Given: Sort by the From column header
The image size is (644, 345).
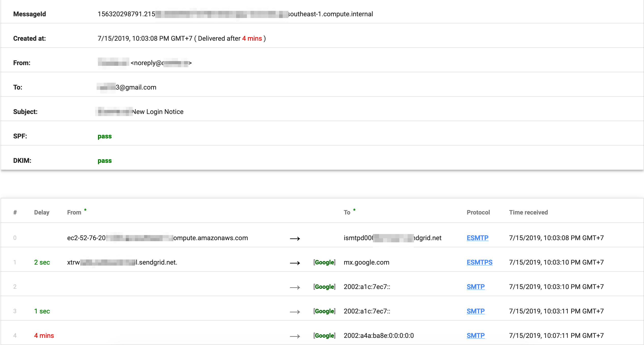Looking at the screenshot, I should [74, 212].
